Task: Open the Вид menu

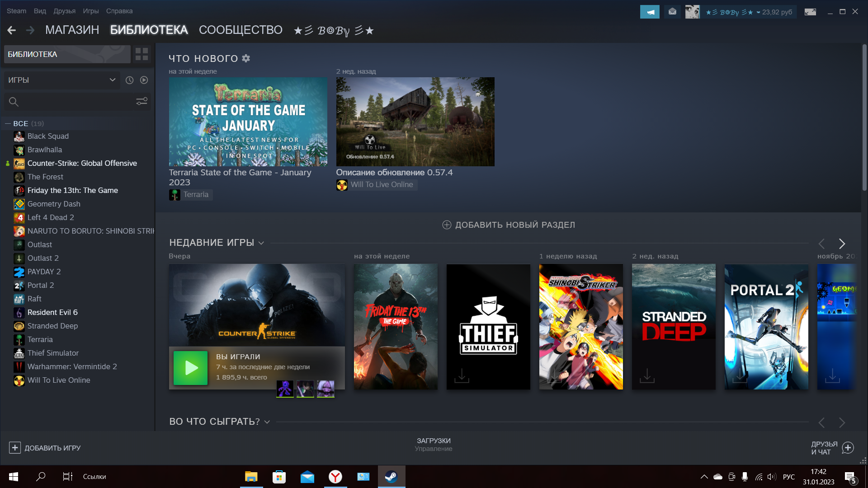Action: pyautogui.click(x=40, y=11)
